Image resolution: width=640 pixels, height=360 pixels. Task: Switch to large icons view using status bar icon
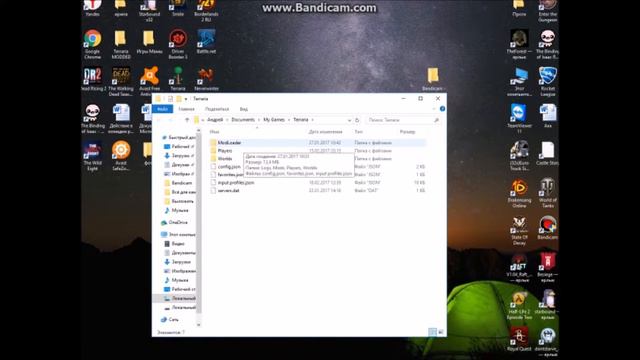pos(441,332)
